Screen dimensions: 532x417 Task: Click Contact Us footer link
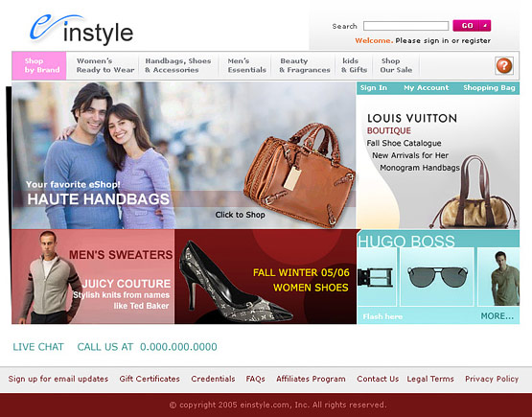[x=378, y=379]
